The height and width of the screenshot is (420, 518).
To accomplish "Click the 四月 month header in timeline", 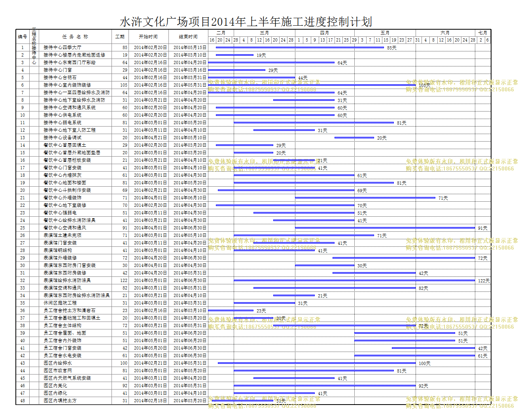I will point(325,33).
